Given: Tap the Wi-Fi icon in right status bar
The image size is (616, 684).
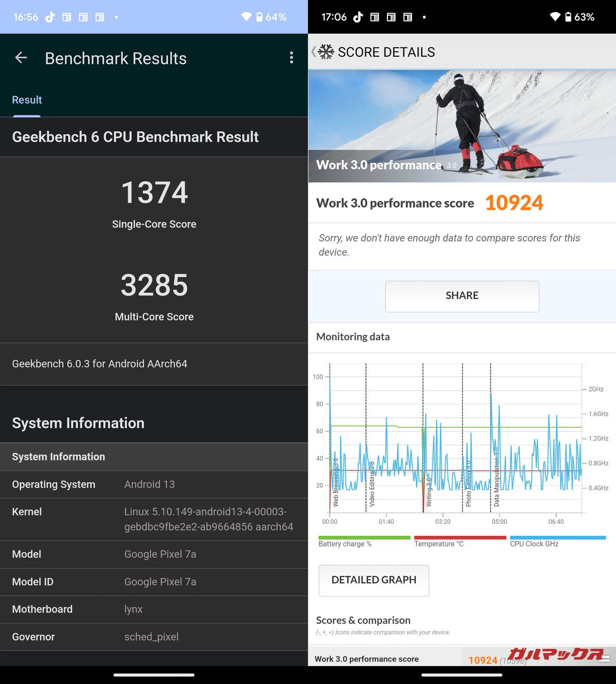Looking at the screenshot, I should click(555, 17).
